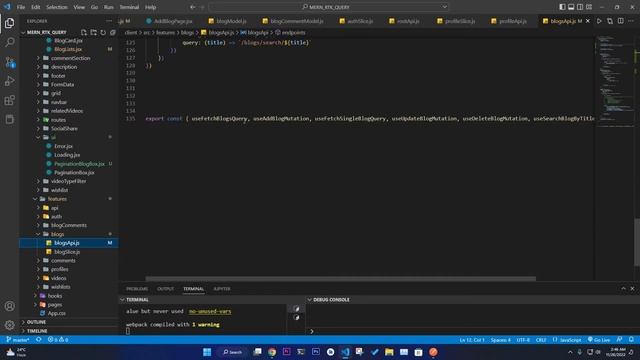Image resolution: width=640 pixels, height=360 pixels.
Task: Switch to the authSlice.js tab
Action: click(356, 21)
